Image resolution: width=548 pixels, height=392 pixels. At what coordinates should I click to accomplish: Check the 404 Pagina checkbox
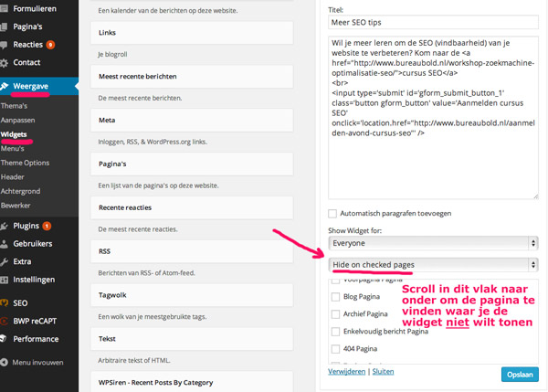(x=335, y=349)
